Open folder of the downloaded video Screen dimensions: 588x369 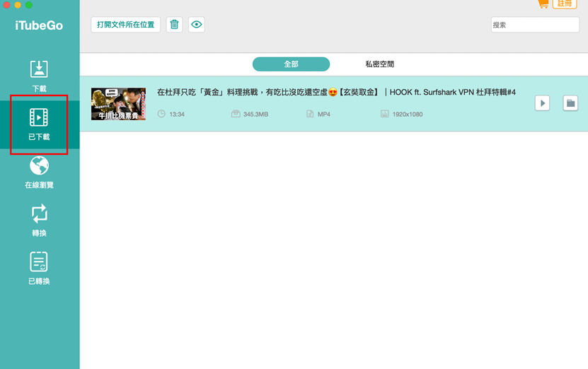tap(570, 103)
